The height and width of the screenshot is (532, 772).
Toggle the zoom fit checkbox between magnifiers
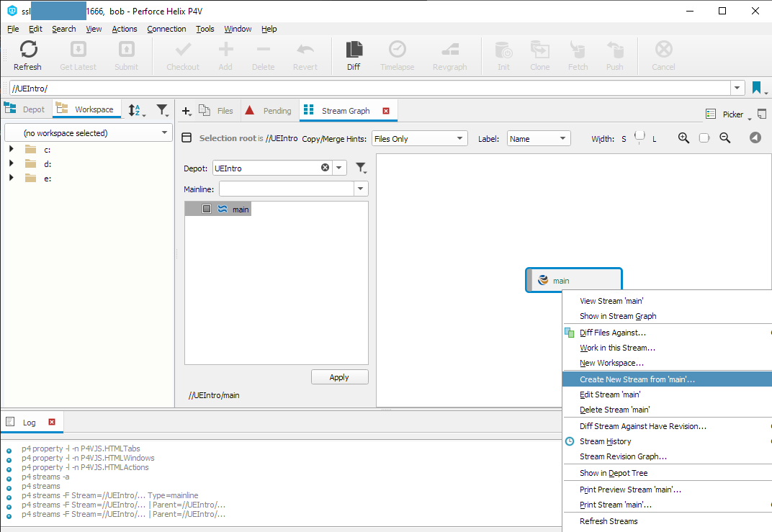tap(704, 137)
